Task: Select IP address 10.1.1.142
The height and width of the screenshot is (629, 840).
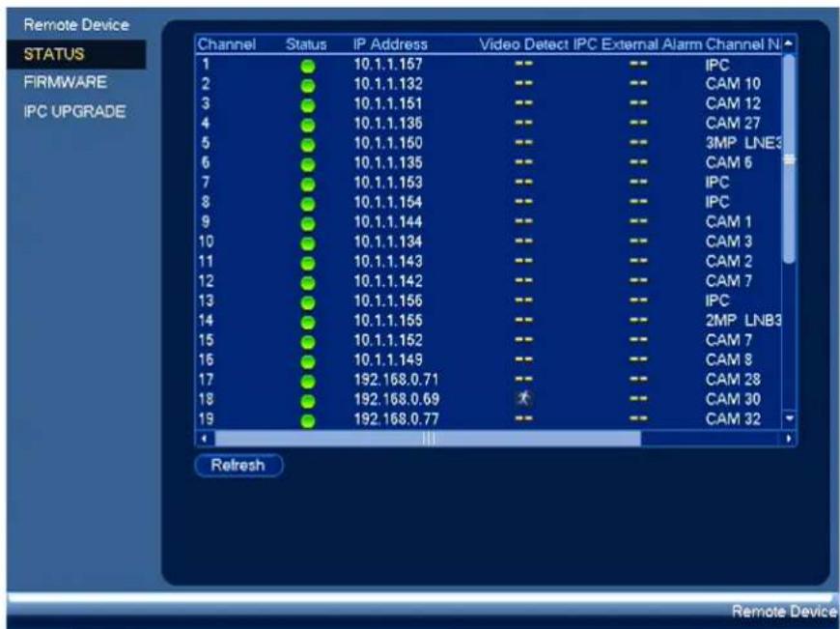Action: pos(388,281)
